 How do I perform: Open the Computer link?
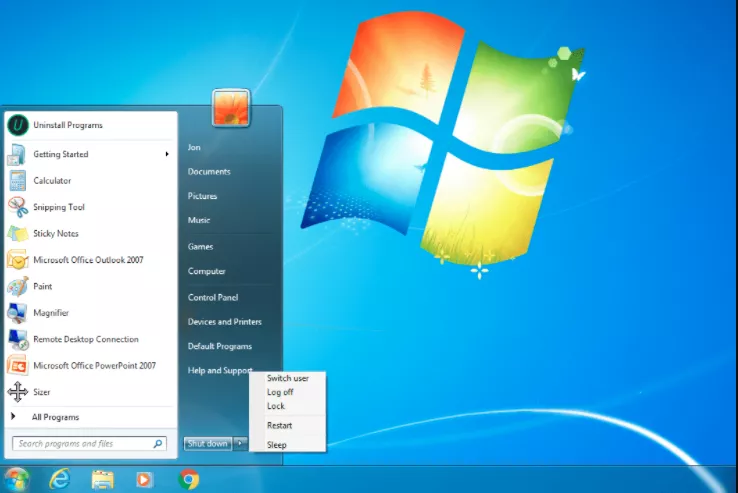[x=207, y=271]
